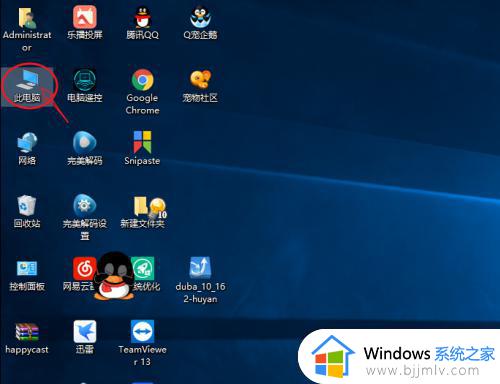Open the 完美解码设置 settings shortcut
Image resolution: width=500 pixels, height=384 pixels.
[x=85, y=205]
